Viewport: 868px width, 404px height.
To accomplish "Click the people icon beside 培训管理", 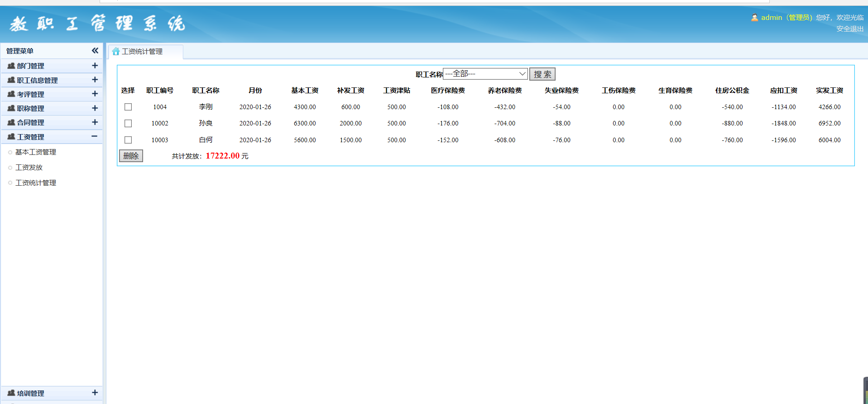I will click(11, 393).
